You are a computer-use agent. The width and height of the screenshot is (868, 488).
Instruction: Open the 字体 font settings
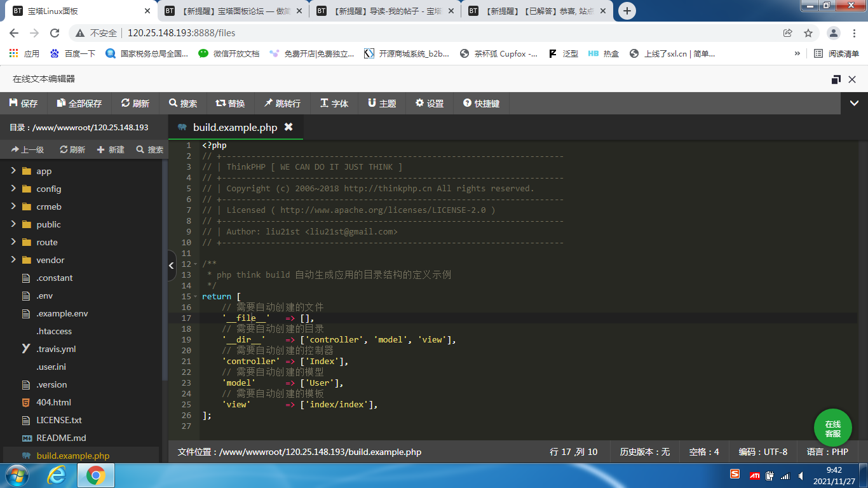334,103
